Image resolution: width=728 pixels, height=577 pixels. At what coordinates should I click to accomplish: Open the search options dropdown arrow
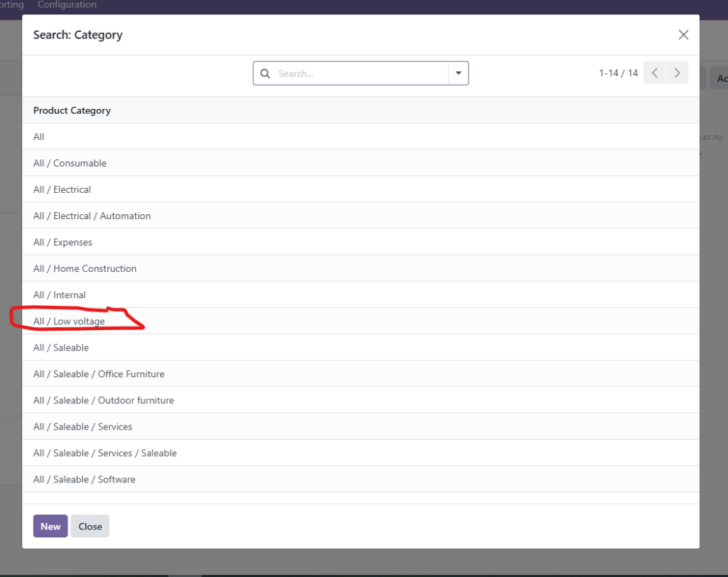[458, 73]
